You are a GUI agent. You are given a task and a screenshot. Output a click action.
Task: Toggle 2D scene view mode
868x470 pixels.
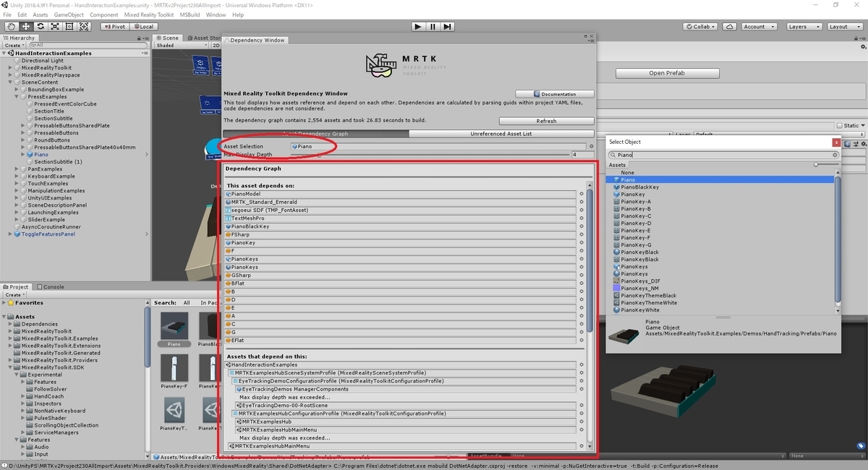click(216, 45)
